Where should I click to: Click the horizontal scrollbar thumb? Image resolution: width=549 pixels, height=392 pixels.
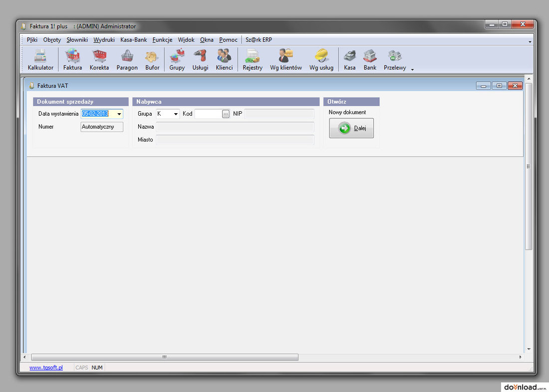click(165, 357)
